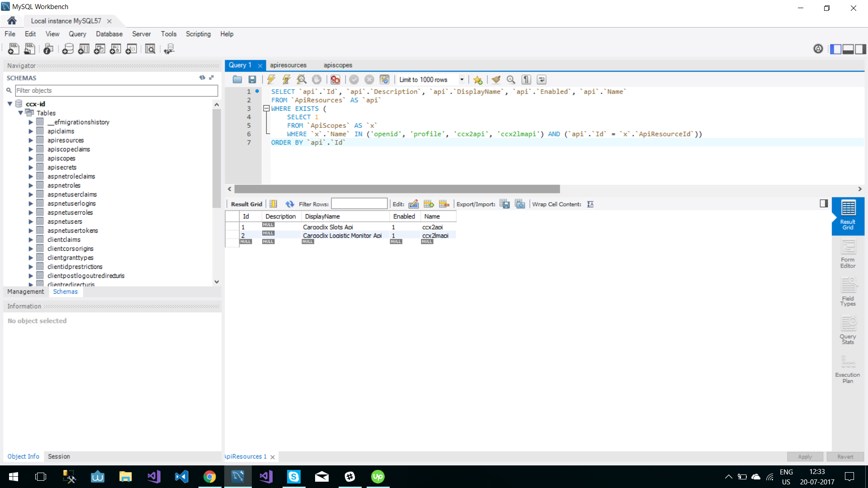Image resolution: width=868 pixels, height=488 pixels.
Task: Beautify the query with broom icon
Action: coord(496,80)
